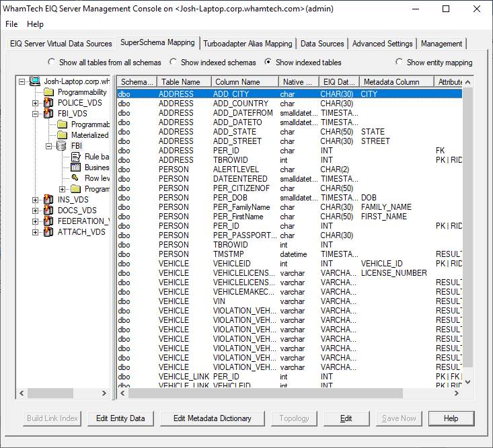Click the bottom Help button
Image resolution: width=493 pixels, height=448 pixels.
point(451,418)
